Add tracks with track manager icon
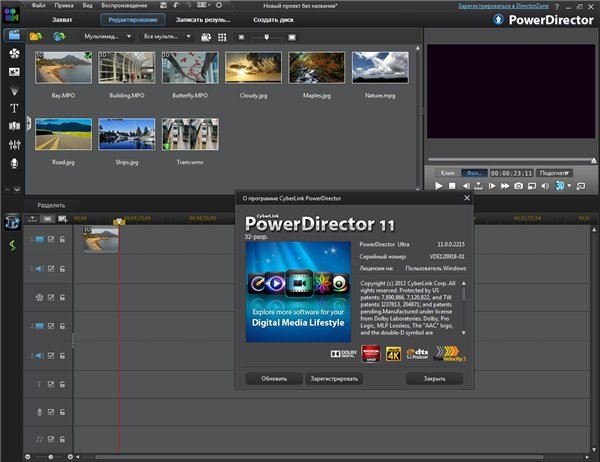This screenshot has width=600, height=462. [62, 219]
